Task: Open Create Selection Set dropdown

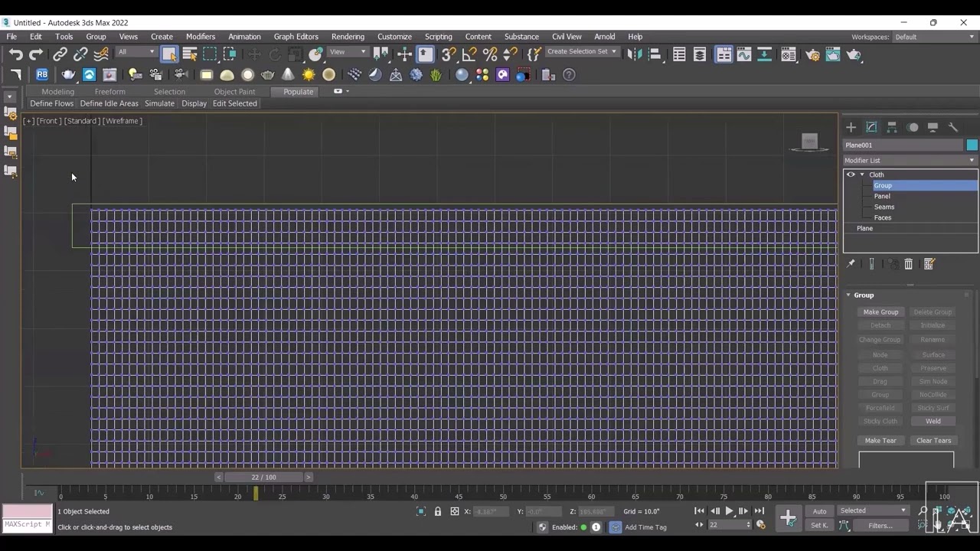Action: [x=581, y=52]
